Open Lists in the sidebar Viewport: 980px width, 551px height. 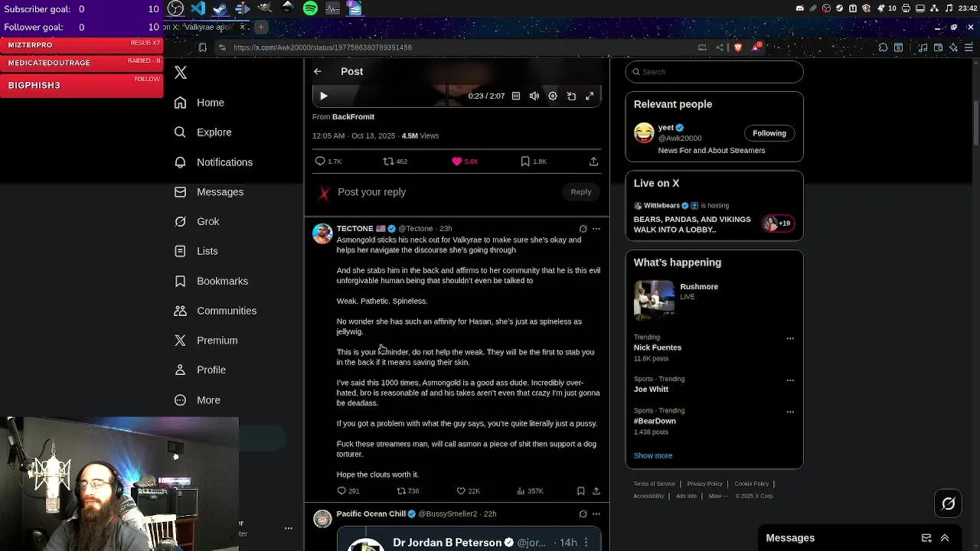point(196,251)
